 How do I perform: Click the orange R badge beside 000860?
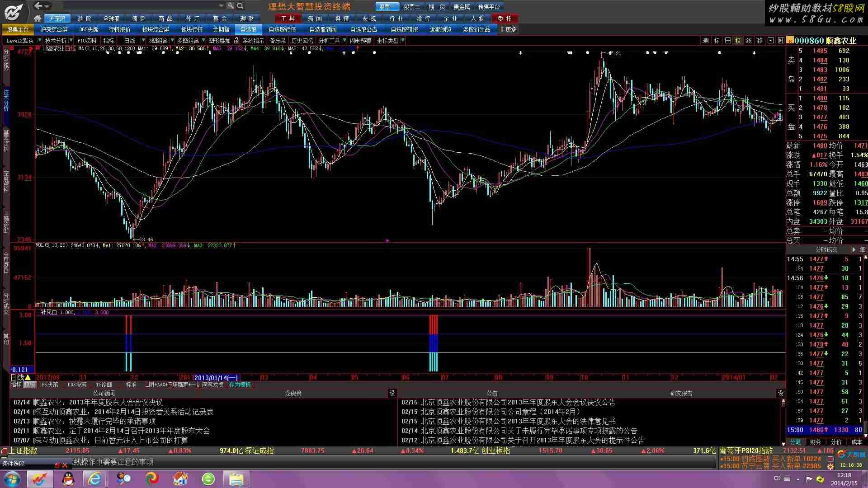pyautogui.click(x=790, y=41)
